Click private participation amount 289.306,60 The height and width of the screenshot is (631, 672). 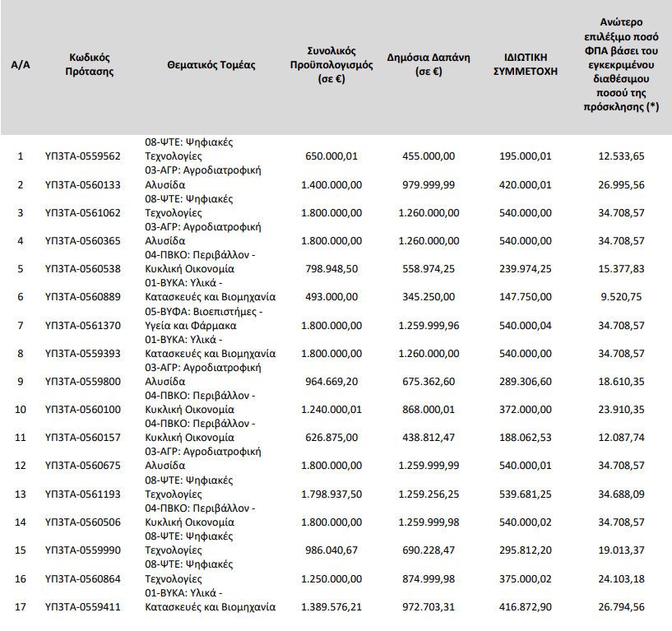525,382
